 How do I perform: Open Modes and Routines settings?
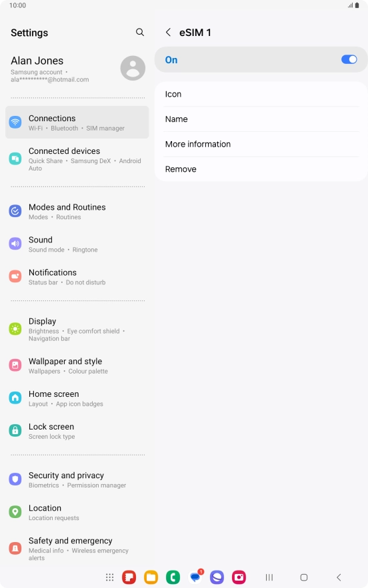77,212
